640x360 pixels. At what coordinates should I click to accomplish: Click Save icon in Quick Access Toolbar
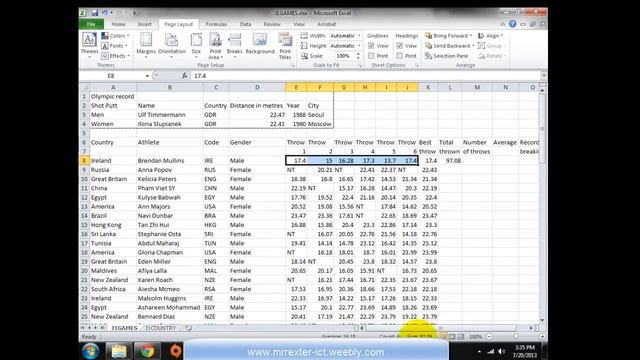point(95,13)
